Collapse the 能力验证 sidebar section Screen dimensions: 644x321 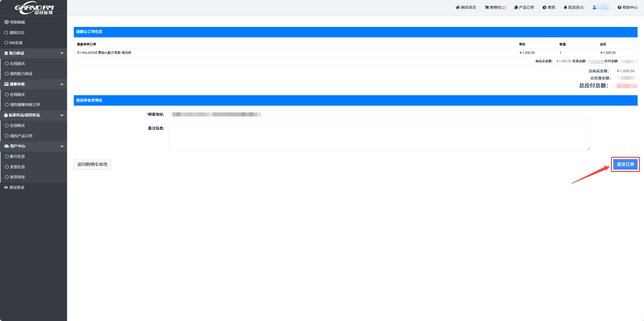[x=62, y=53]
